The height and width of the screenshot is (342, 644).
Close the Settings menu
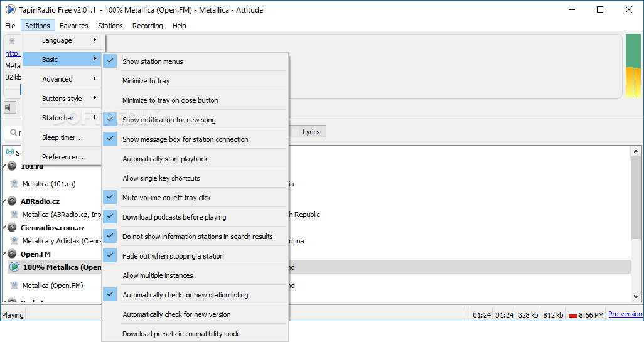click(38, 26)
